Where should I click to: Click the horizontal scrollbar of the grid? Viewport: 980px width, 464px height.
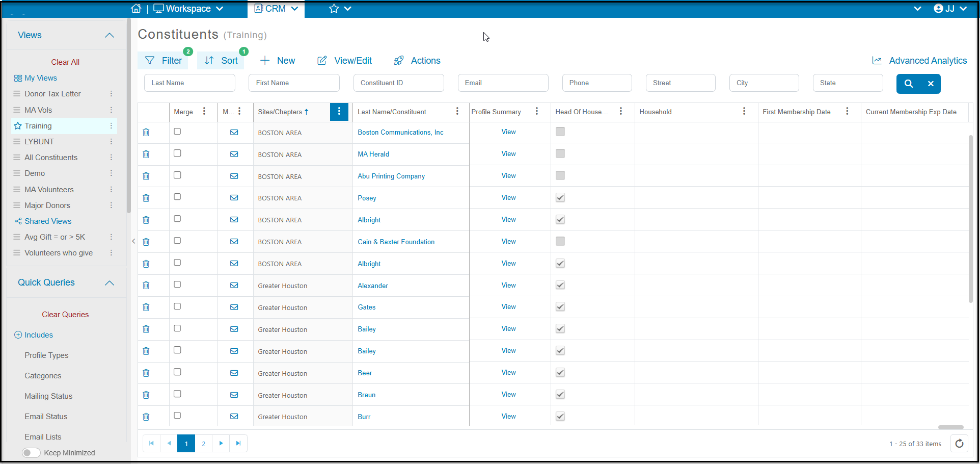pos(951,427)
